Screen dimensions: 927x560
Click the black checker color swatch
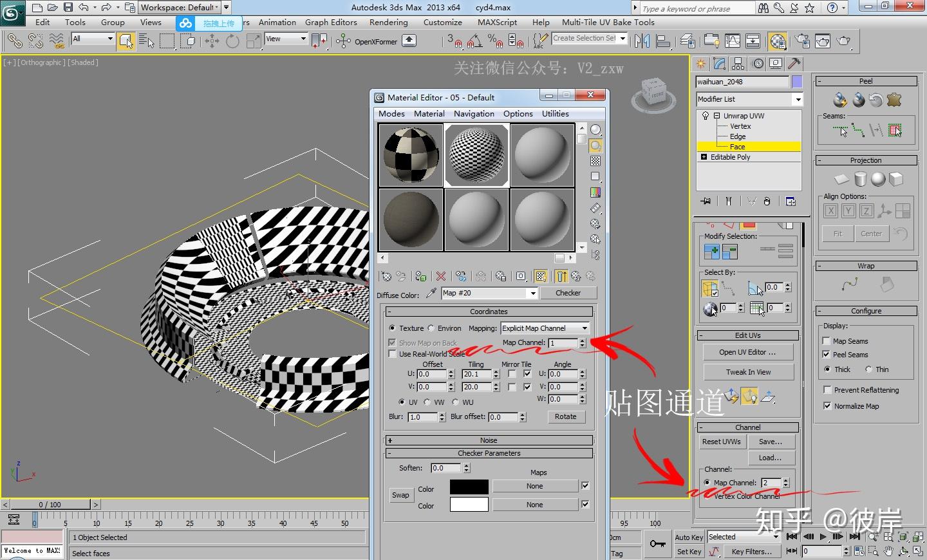tap(469, 487)
